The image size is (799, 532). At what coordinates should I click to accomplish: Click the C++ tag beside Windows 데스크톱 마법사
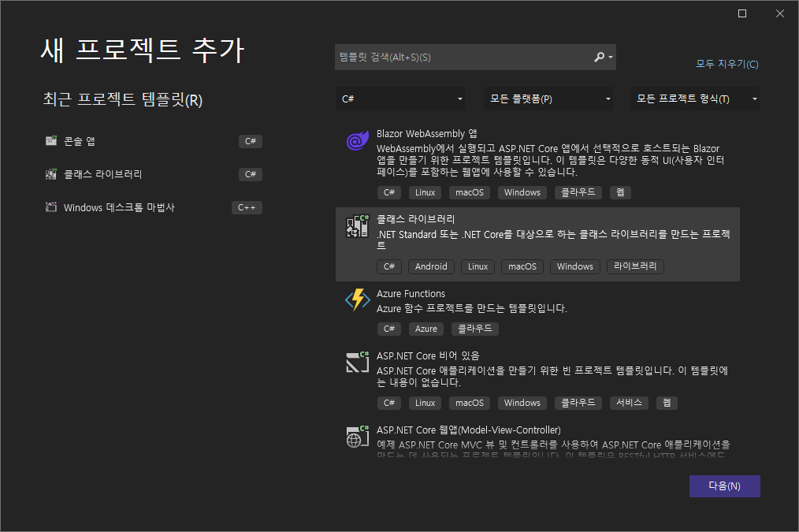247,207
